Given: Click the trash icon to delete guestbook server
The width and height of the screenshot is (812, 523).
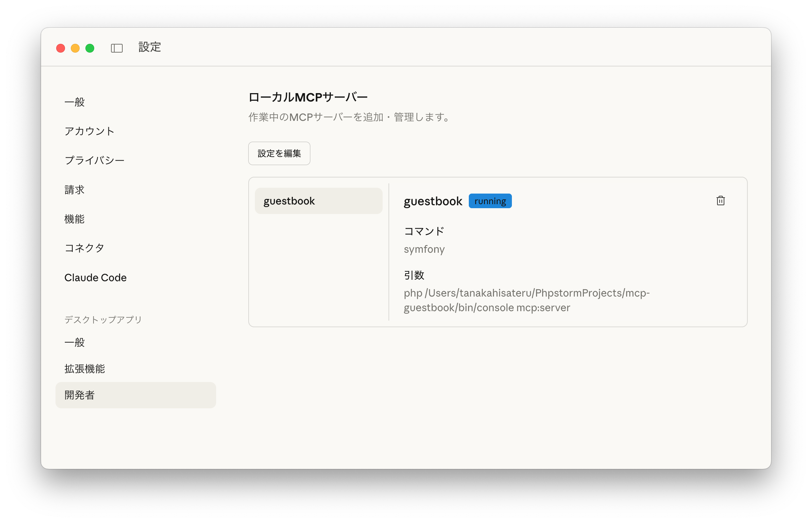Looking at the screenshot, I should pos(720,201).
